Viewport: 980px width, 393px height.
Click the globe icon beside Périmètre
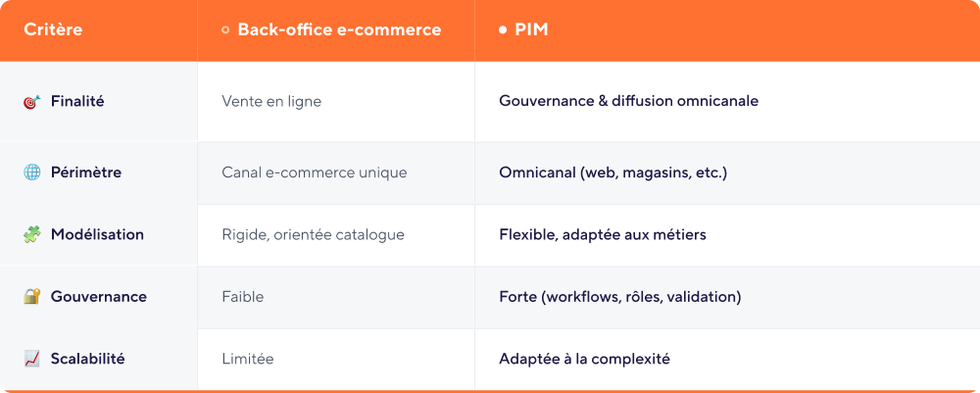pyautogui.click(x=31, y=172)
